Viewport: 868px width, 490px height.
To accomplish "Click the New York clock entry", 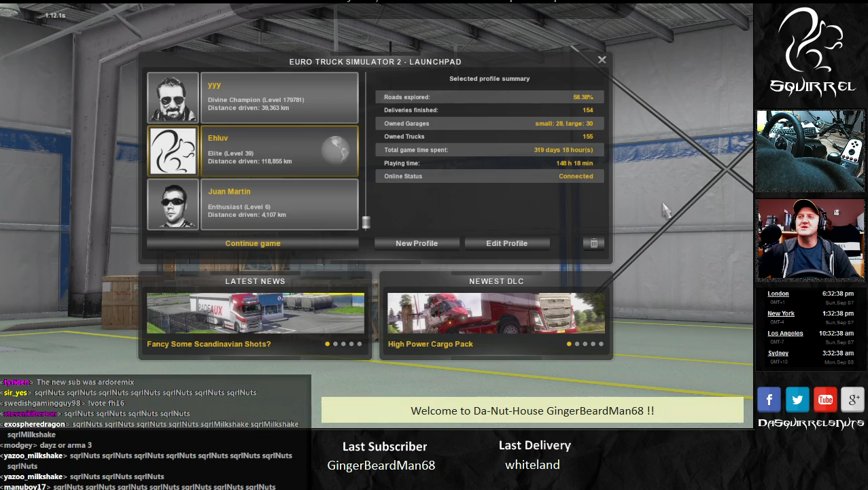I will pos(810,317).
